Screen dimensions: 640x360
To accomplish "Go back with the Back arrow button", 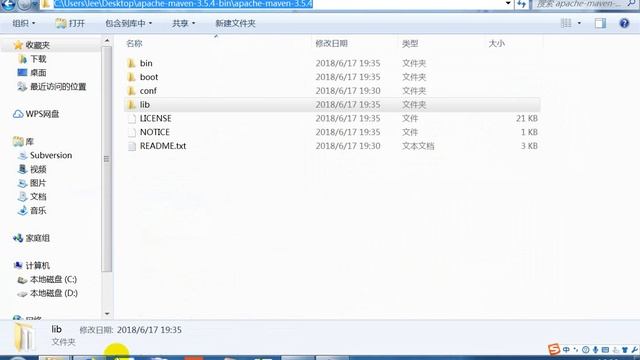I will [8, 4].
